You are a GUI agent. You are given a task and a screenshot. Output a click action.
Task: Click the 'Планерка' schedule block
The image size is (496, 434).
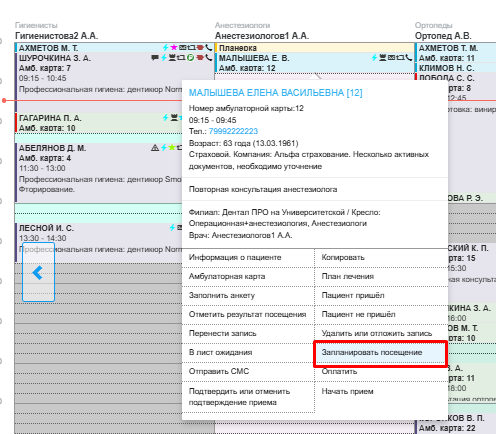click(x=315, y=48)
